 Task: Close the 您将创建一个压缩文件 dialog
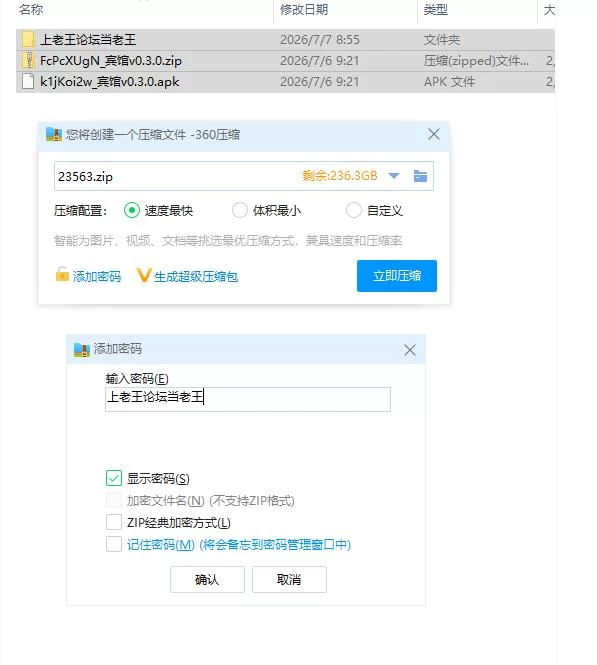click(434, 134)
